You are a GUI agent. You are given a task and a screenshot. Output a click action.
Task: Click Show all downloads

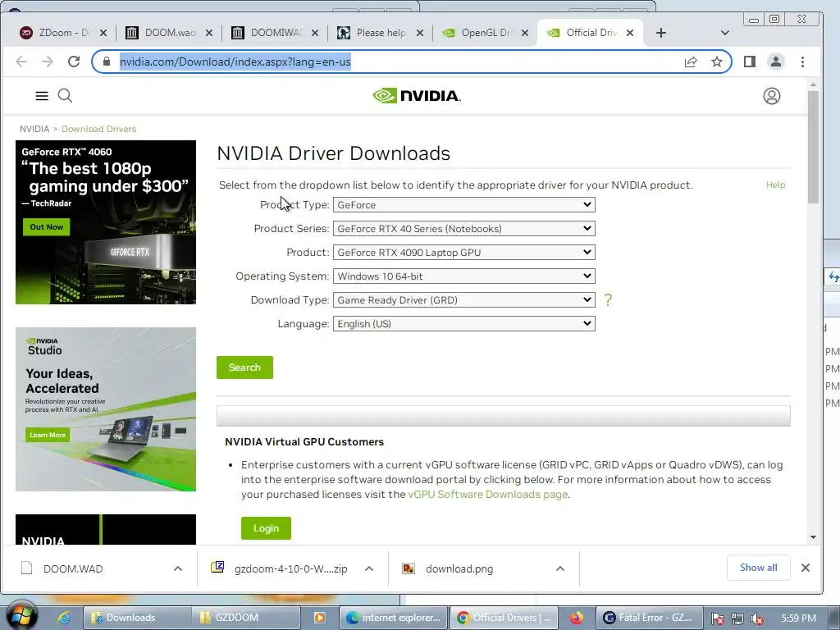point(758,568)
